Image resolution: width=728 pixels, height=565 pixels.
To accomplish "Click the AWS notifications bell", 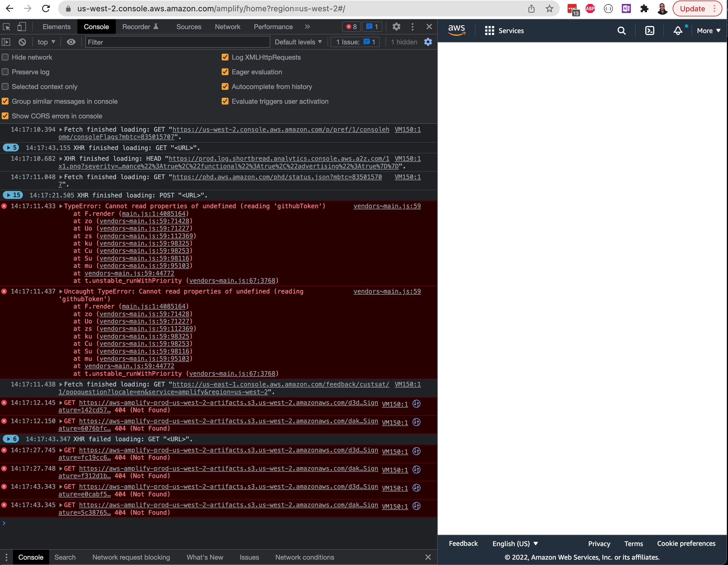I will tap(678, 31).
